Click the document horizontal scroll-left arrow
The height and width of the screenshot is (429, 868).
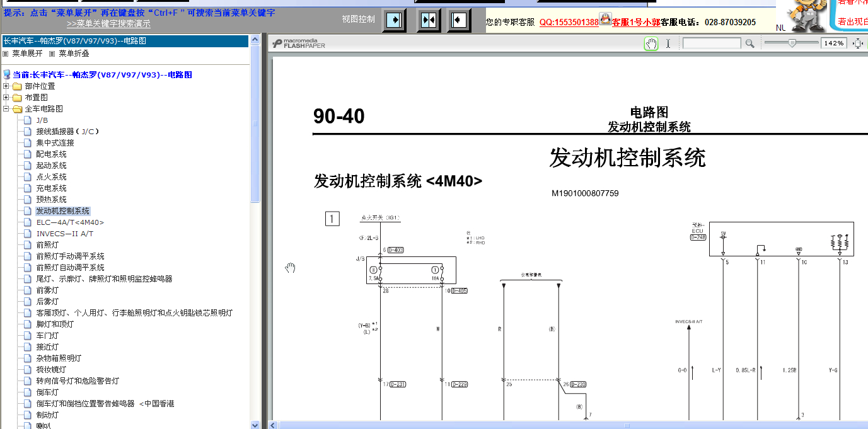(x=273, y=425)
